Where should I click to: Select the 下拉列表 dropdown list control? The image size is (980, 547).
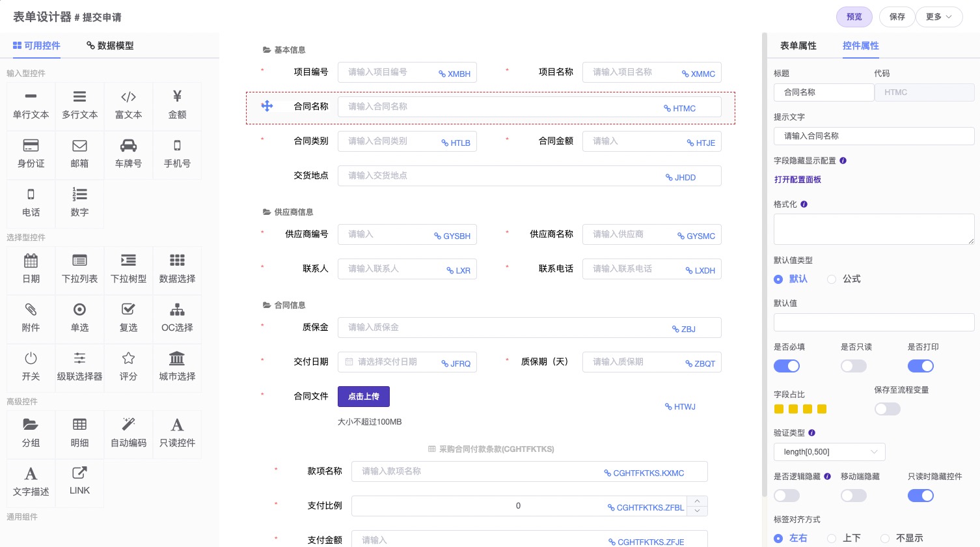[79, 270]
